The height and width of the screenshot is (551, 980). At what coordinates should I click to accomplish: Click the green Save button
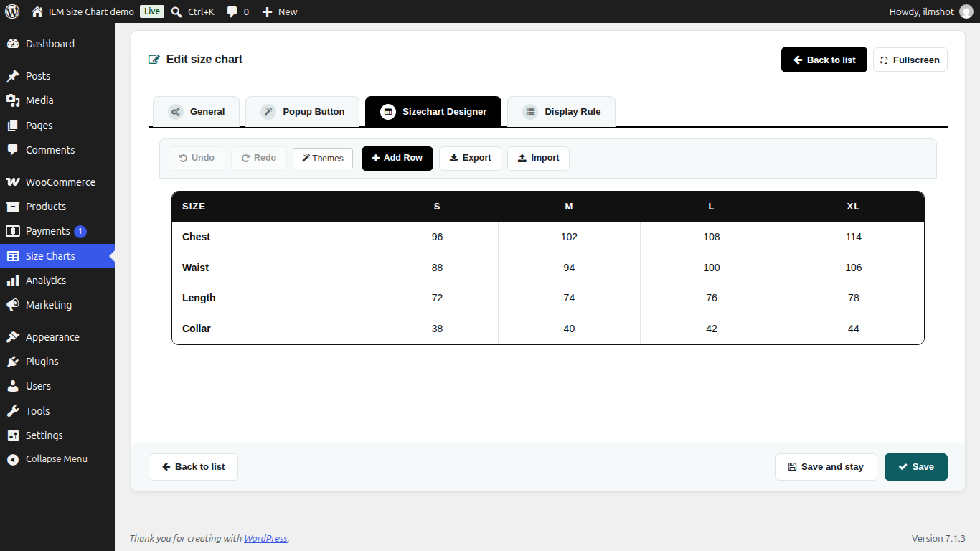click(916, 467)
